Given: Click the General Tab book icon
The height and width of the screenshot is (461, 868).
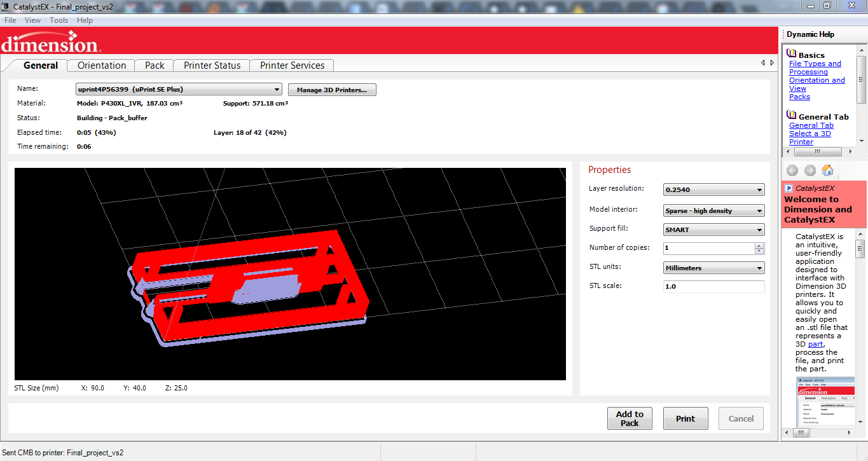Looking at the screenshot, I should 792,115.
